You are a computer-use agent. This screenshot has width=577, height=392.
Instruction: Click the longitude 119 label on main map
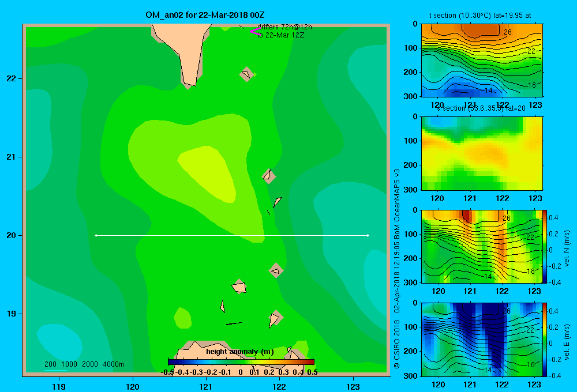(59, 386)
